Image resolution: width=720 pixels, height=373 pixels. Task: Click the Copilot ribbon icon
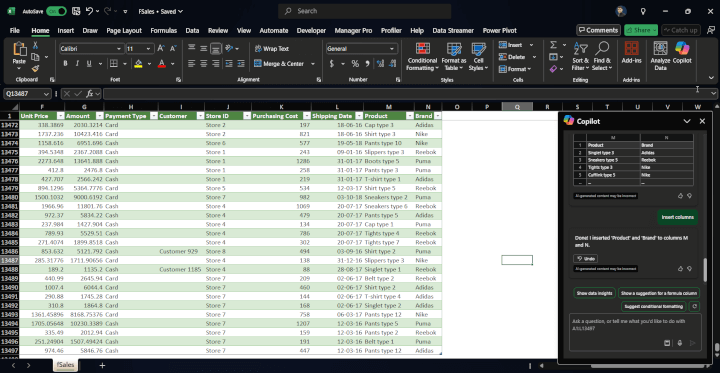click(682, 53)
